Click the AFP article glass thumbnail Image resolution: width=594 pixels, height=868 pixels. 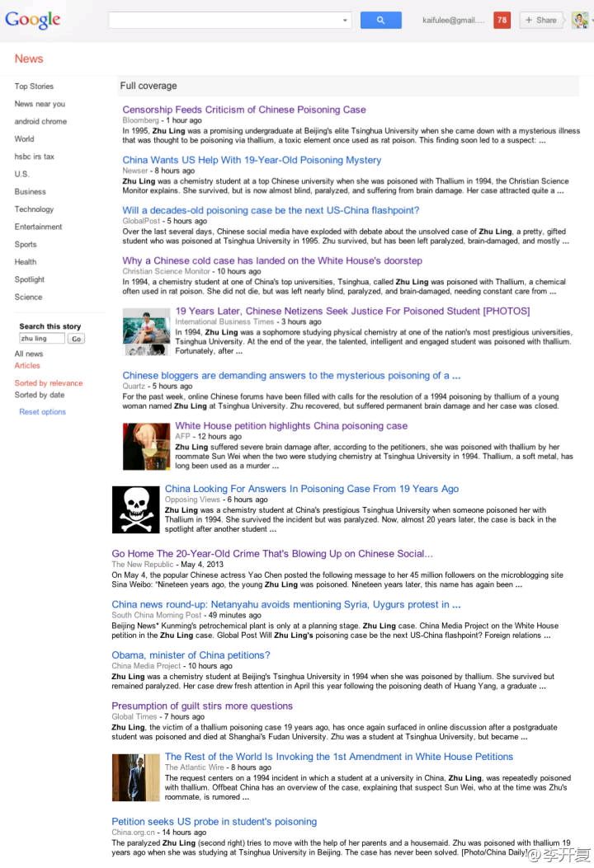[146, 446]
